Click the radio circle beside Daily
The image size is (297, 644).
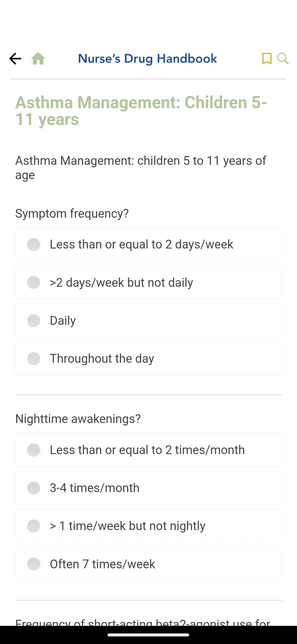[x=34, y=321]
